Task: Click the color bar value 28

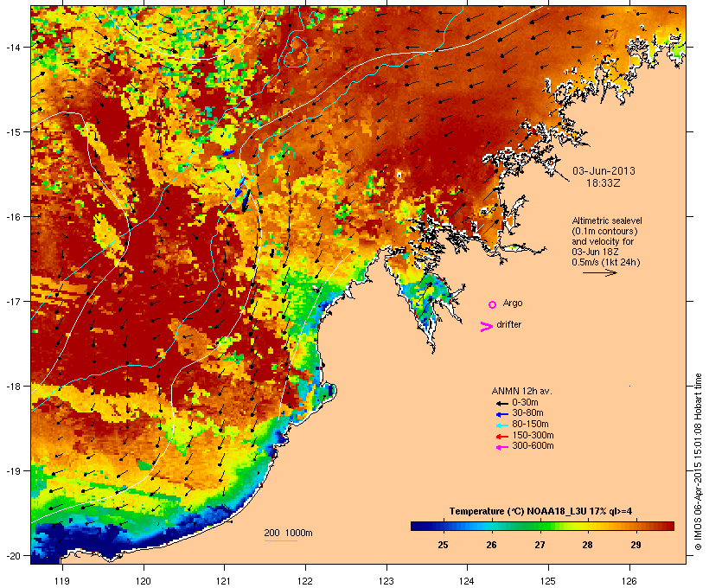Action: coord(587,545)
